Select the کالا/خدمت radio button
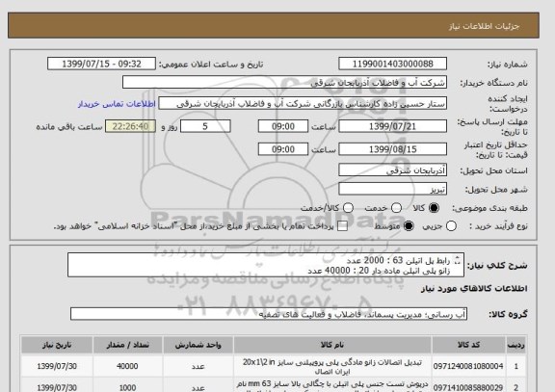The width and height of the screenshot is (555, 392). pos(348,208)
